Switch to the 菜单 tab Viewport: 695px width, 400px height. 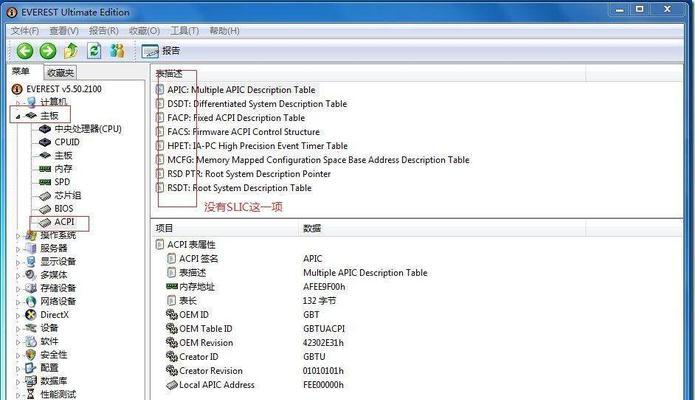tap(20, 71)
